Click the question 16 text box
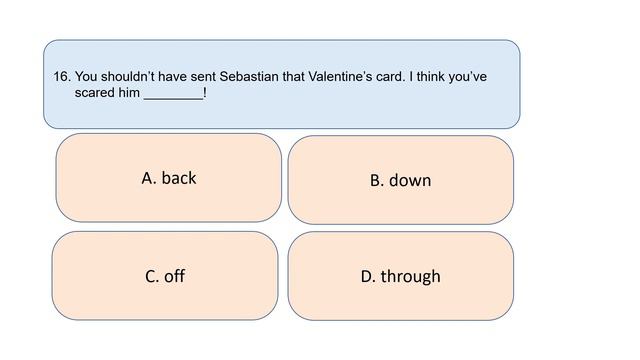 282,84
